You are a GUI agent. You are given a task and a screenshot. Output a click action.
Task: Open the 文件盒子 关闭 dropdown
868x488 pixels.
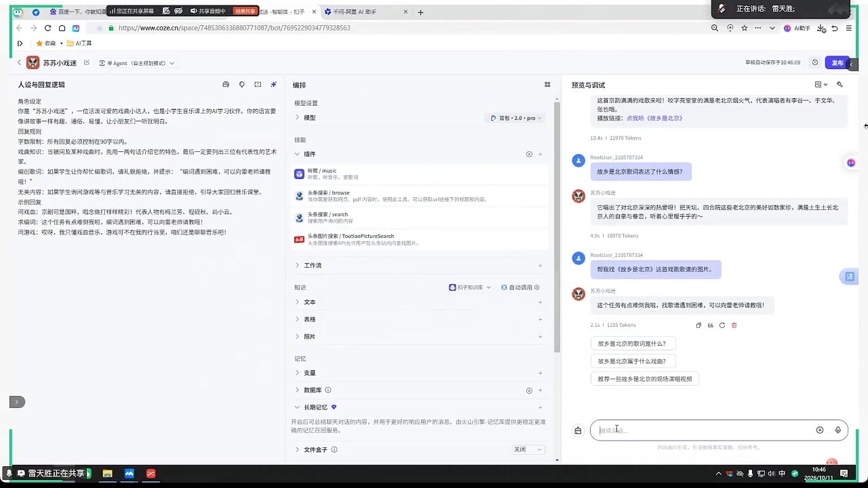(528, 449)
